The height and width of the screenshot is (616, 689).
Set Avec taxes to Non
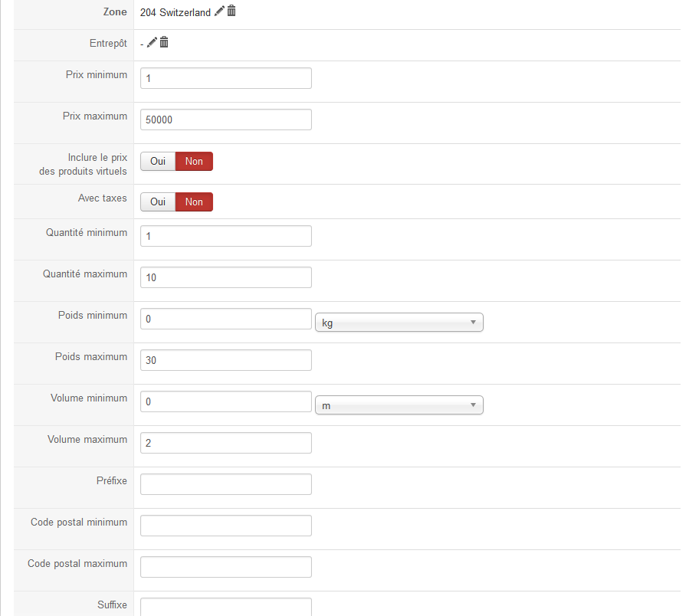pyautogui.click(x=194, y=202)
